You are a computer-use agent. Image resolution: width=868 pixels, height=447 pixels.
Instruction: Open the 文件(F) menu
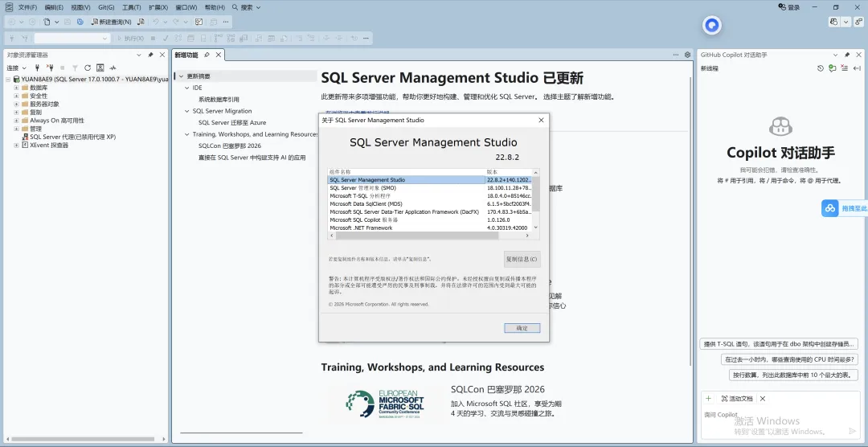point(27,7)
